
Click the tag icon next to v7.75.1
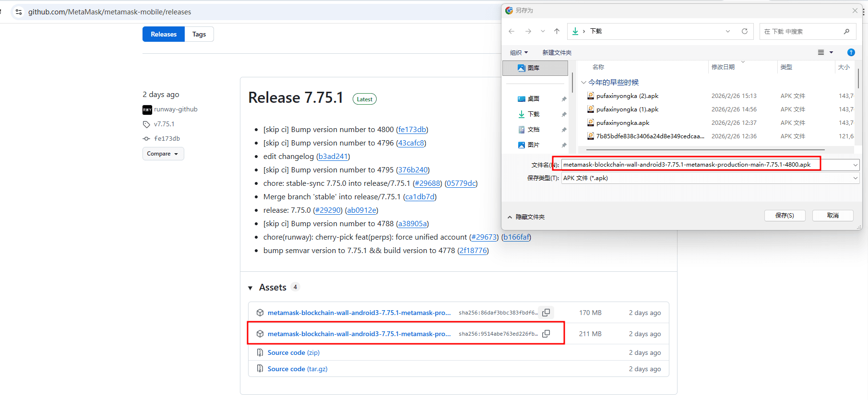146,124
